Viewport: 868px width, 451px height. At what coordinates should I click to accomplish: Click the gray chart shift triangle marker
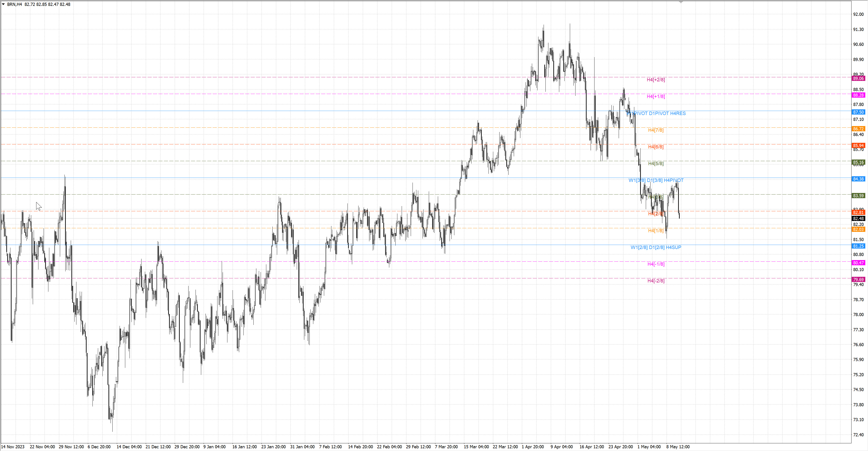(x=681, y=2)
